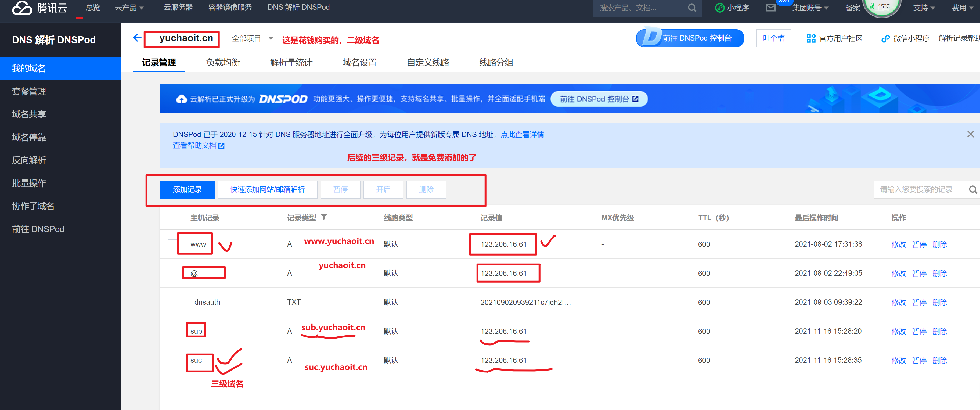Click the record search magnifier icon
The image size is (980, 410).
[x=973, y=189]
